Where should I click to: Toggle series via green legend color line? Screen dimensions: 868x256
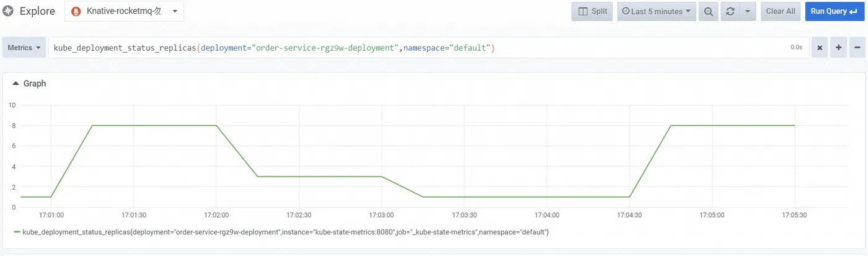(17, 232)
